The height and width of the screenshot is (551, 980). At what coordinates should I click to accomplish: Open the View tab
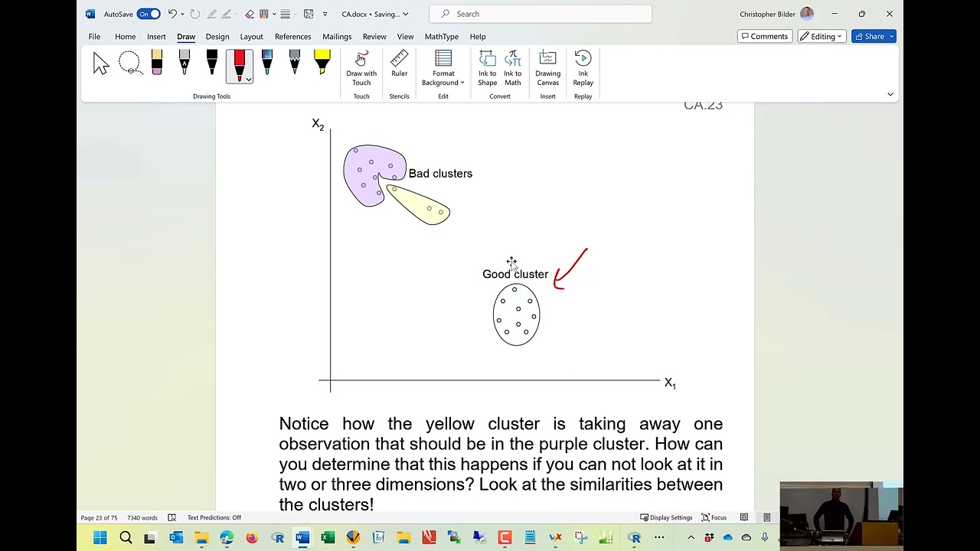click(x=405, y=37)
